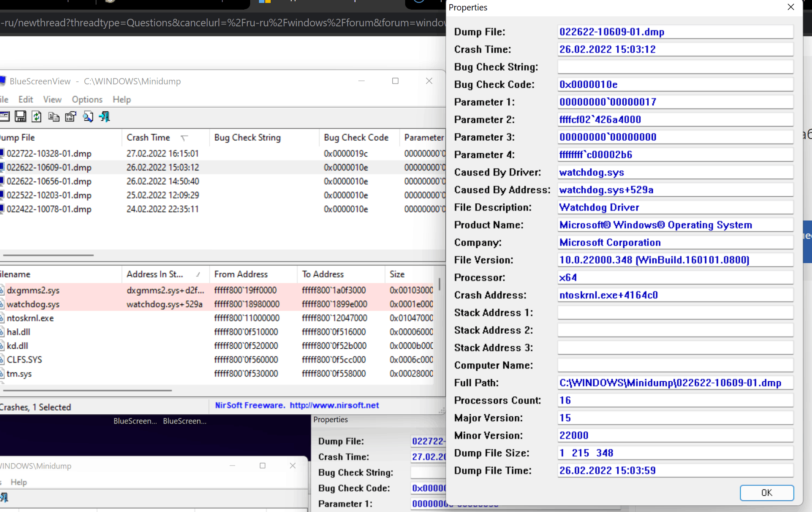Click OK in the Properties dialog
The image size is (812, 512).
point(766,492)
